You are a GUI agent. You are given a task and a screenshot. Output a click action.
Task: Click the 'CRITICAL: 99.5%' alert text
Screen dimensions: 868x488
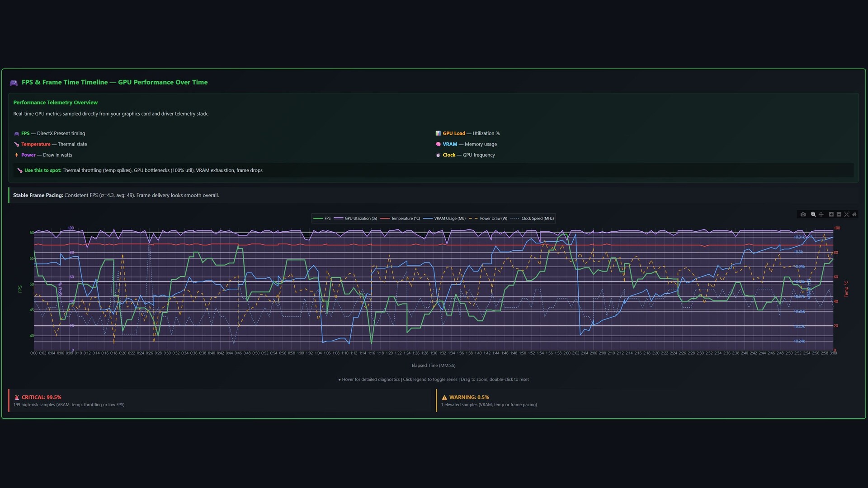[x=41, y=398]
